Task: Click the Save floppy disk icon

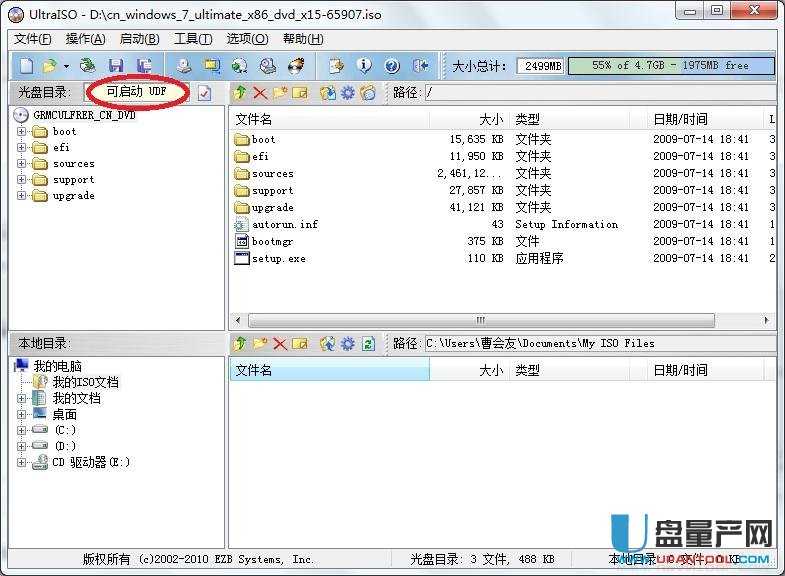Action: click(x=116, y=66)
